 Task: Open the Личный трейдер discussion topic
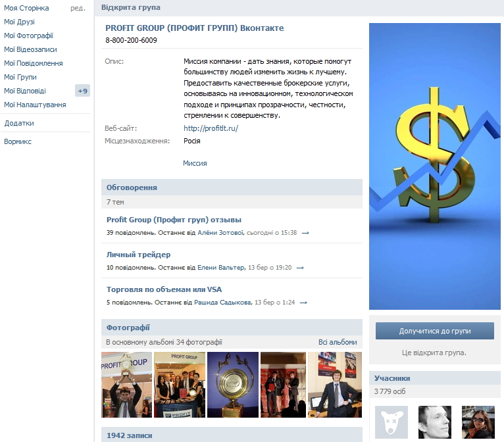click(139, 255)
